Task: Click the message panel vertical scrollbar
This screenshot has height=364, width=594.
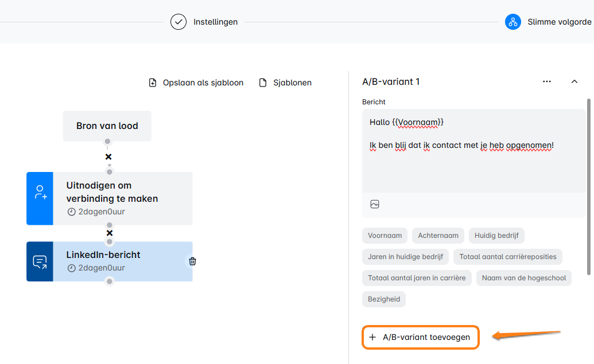Action: pyautogui.click(x=588, y=183)
